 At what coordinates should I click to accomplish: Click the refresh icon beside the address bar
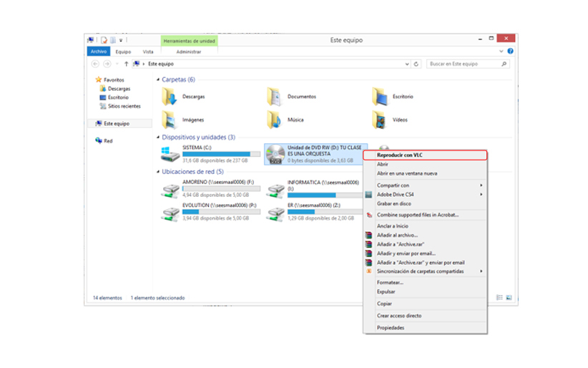[x=417, y=64]
